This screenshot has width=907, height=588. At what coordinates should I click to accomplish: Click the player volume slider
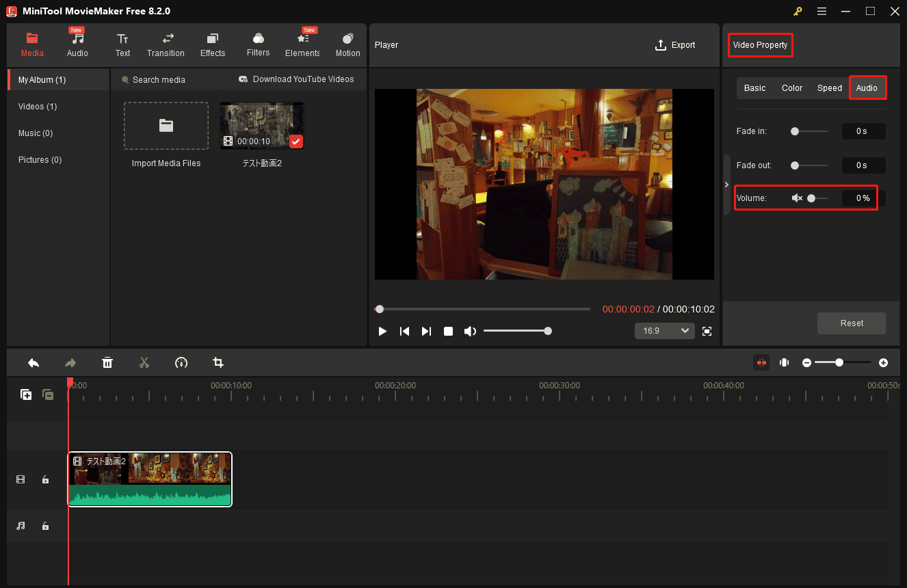click(x=516, y=331)
